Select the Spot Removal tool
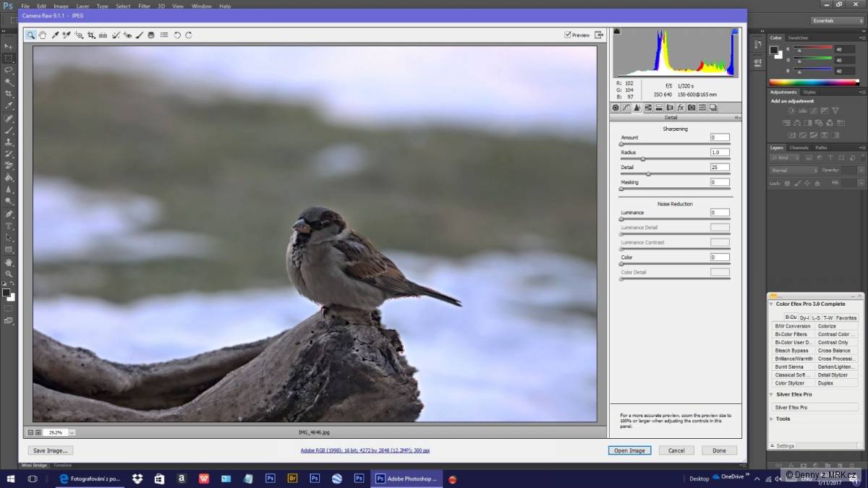Image resolution: width=868 pixels, height=488 pixels. (115, 35)
